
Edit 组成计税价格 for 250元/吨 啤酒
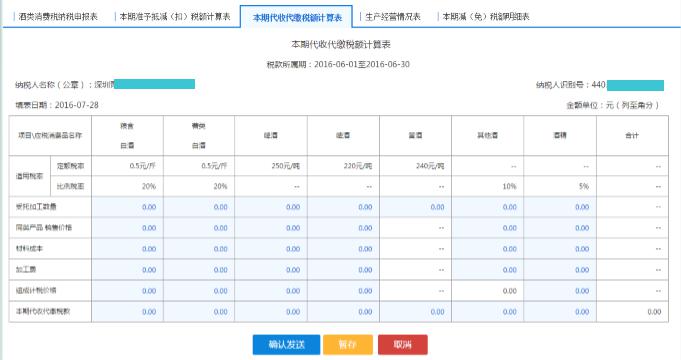pos(271,291)
